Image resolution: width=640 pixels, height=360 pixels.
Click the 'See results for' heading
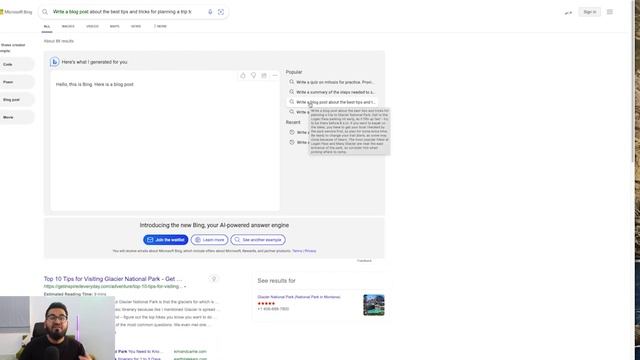[x=276, y=281]
